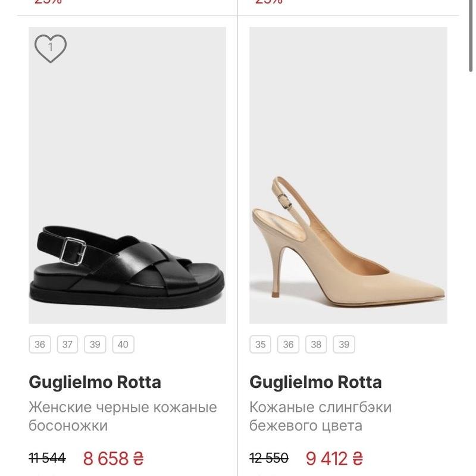Select size 37 for the black sandals
This screenshot has width=476, height=476.
pyautogui.click(x=67, y=345)
